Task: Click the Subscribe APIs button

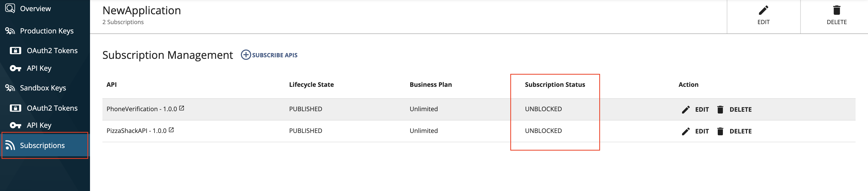Action: point(274,55)
